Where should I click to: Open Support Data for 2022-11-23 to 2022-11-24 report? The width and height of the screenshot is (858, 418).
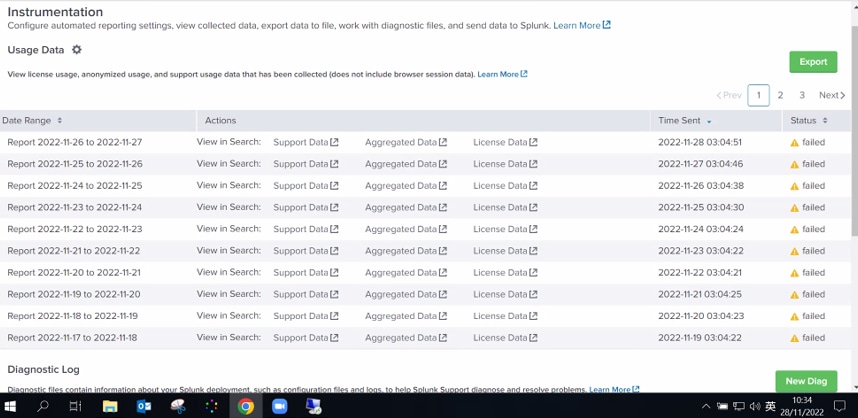point(306,207)
